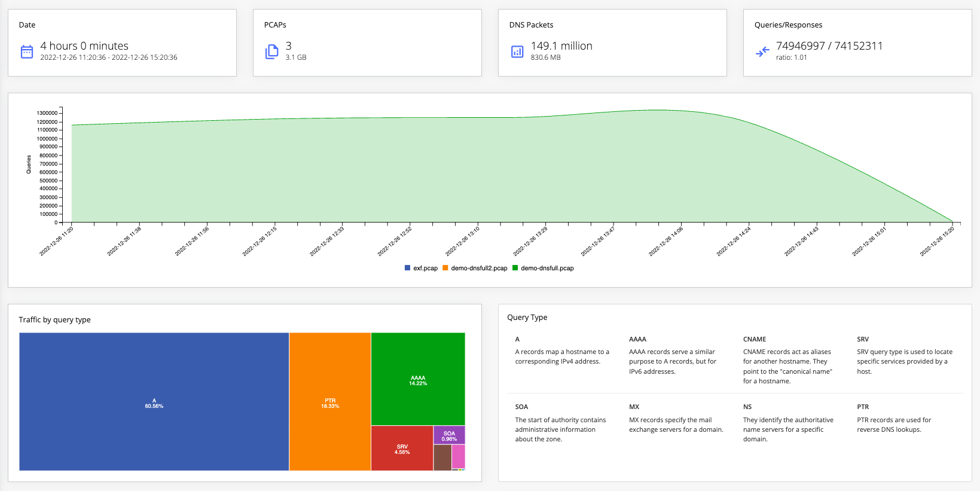The width and height of the screenshot is (980, 491).
Task: Click the chart icon in DNS Packets card
Action: [517, 51]
